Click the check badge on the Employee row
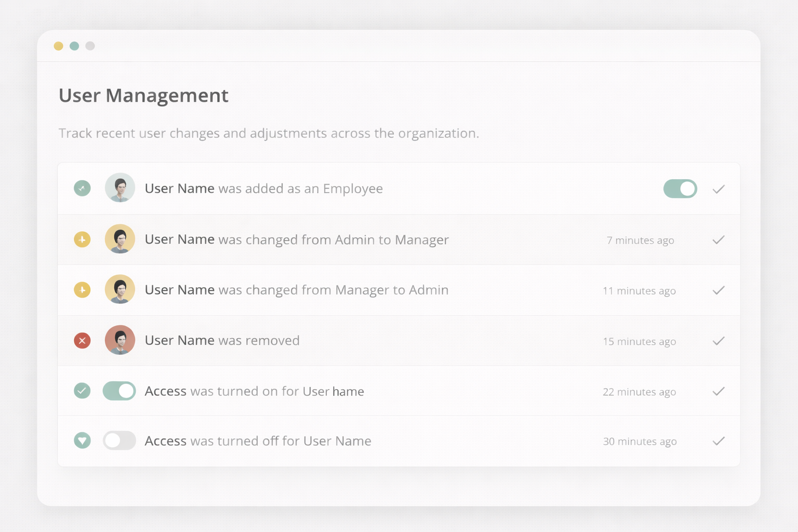The height and width of the screenshot is (532, 798). (x=82, y=188)
